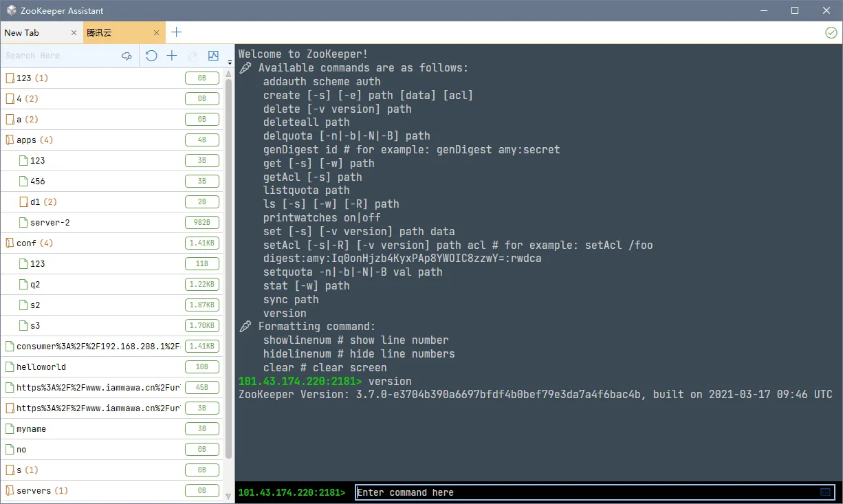
Task: Click the folder icon of servers node
Action: click(10, 491)
